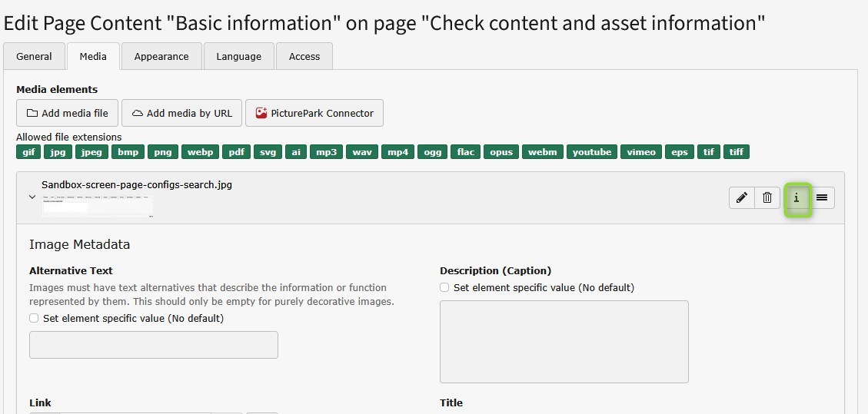Image resolution: width=868 pixels, height=414 pixels.
Task: Click the drag handle icon with three lines
Action: pos(821,198)
